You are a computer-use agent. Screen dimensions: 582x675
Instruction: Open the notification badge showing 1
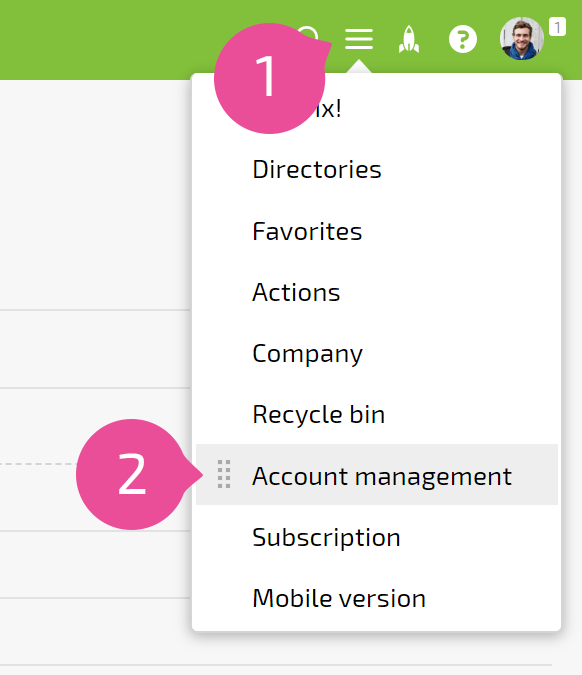[557, 27]
